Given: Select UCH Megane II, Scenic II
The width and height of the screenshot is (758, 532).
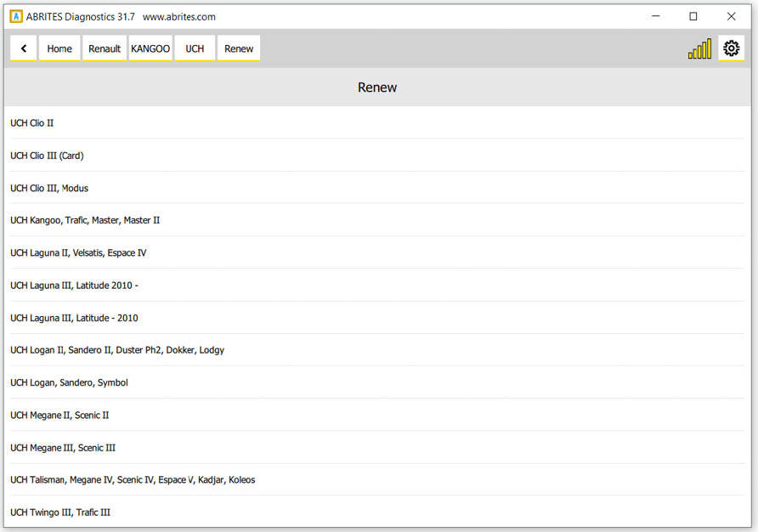Looking at the screenshot, I should click(x=59, y=416).
